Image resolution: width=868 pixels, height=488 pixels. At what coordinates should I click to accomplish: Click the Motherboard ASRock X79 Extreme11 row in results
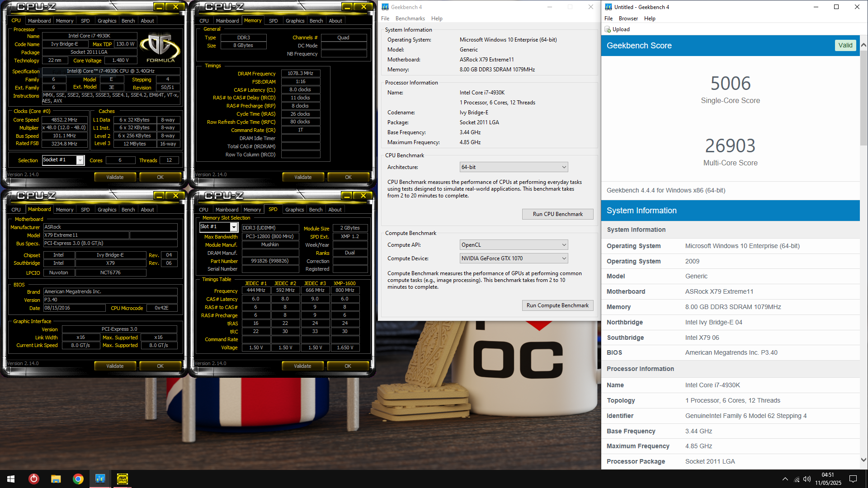(x=730, y=291)
